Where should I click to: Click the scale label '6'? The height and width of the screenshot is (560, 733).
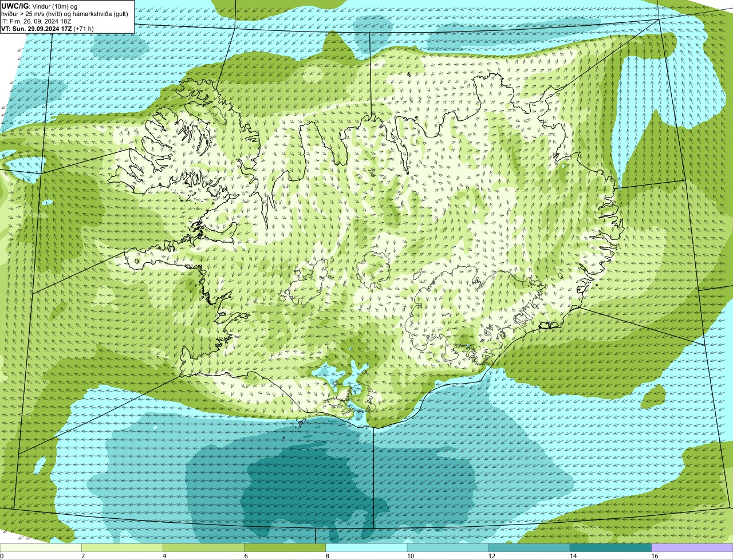(x=246, y=556)
